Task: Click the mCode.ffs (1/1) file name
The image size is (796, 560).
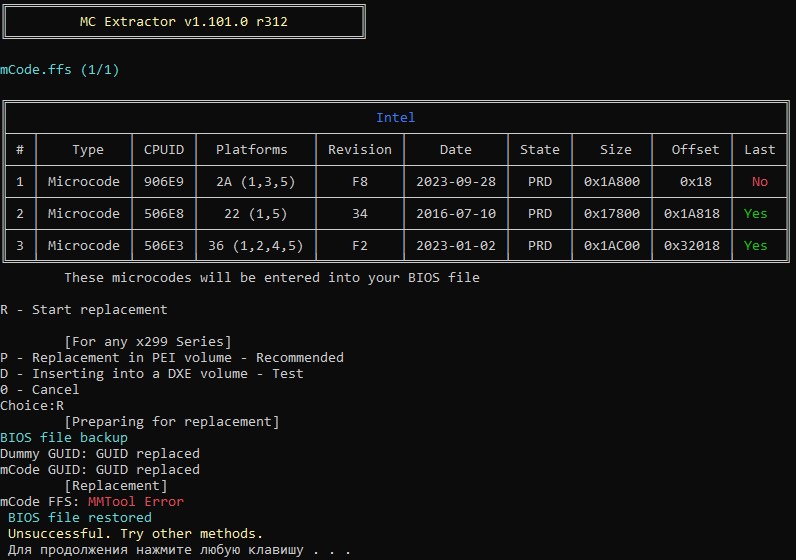Action: [60, 70]
